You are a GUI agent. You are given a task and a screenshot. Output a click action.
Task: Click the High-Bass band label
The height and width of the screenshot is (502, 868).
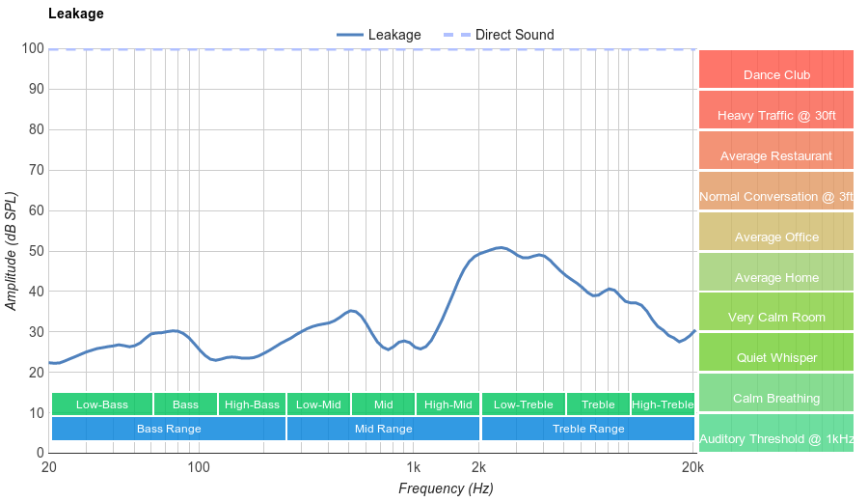[x=252, y=404]
